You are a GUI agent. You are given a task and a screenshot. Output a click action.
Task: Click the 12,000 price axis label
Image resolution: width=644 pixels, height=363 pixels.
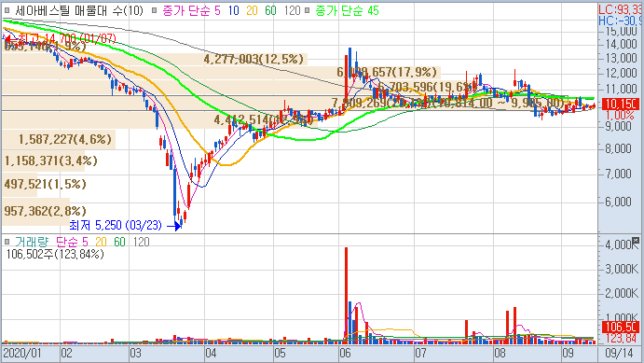(621, 73)
